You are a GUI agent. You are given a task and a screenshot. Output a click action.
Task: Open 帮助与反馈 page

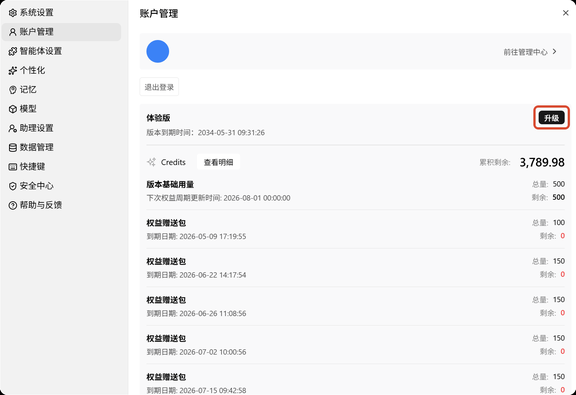coord(61,205)
